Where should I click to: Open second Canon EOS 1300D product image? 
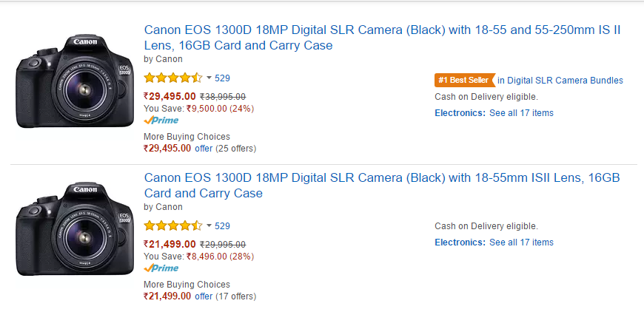(x=75, y=229)
